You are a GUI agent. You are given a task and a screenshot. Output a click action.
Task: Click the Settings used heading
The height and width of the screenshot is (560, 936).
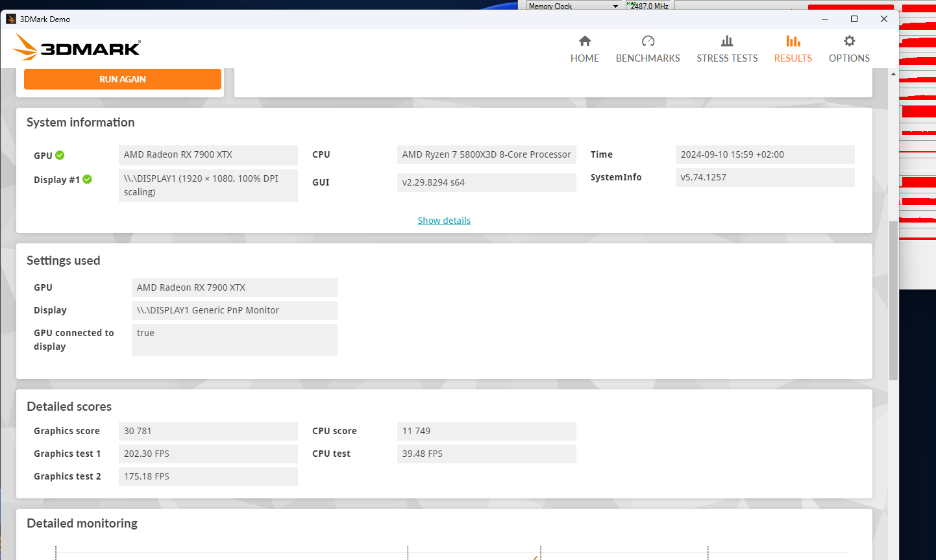[x=64, y=261]
